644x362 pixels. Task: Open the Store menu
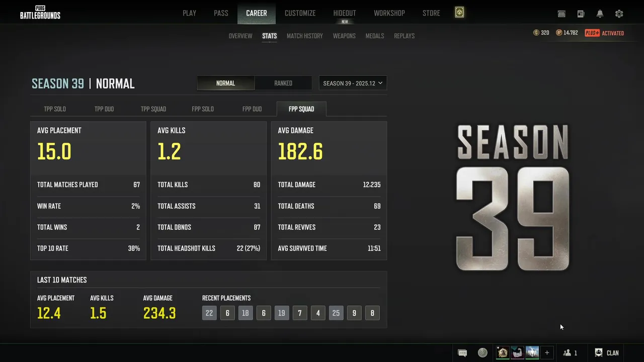pyautogui.click(x=431, y=13)
